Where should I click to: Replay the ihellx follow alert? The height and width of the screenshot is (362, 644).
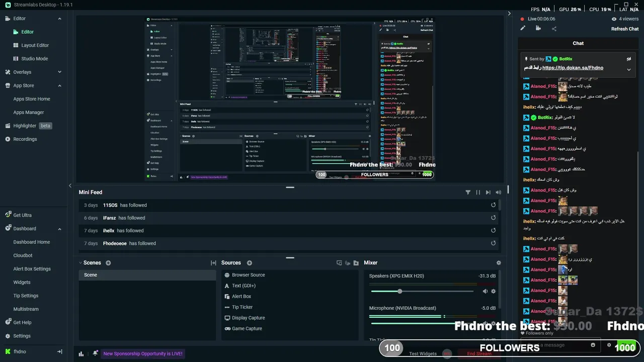[x=493, y=230]
